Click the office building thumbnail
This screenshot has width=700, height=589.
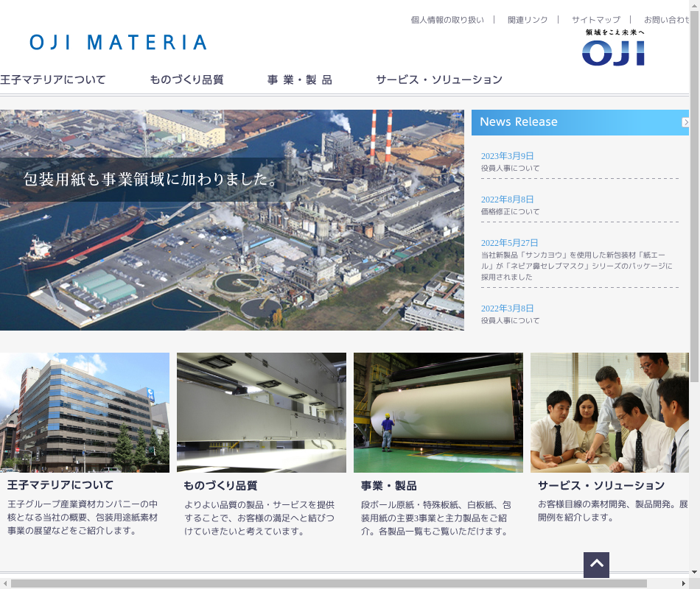(85, 413)
